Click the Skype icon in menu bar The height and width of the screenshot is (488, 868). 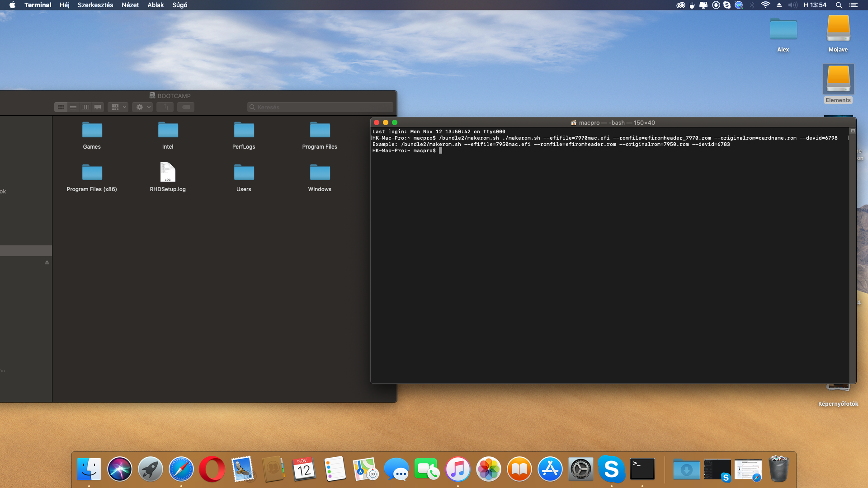tap(727, 5)
